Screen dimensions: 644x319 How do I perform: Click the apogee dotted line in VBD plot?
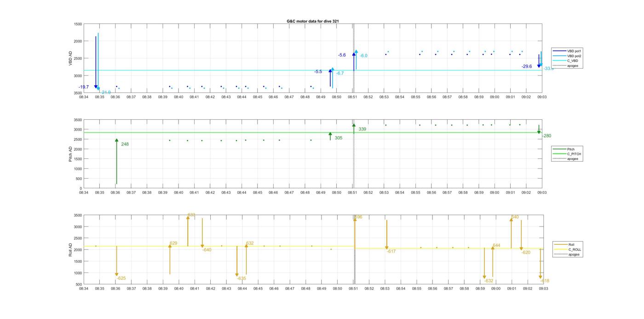tap(354, 58)
